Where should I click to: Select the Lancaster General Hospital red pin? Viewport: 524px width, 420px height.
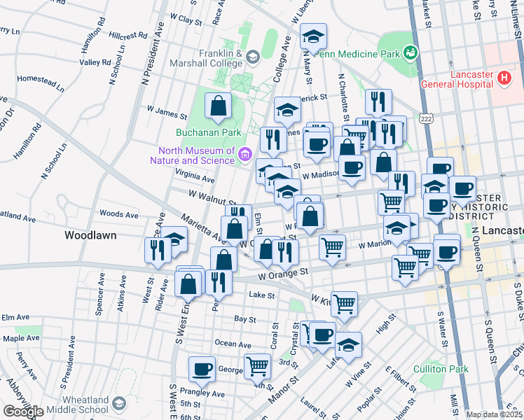click(504, 79)
